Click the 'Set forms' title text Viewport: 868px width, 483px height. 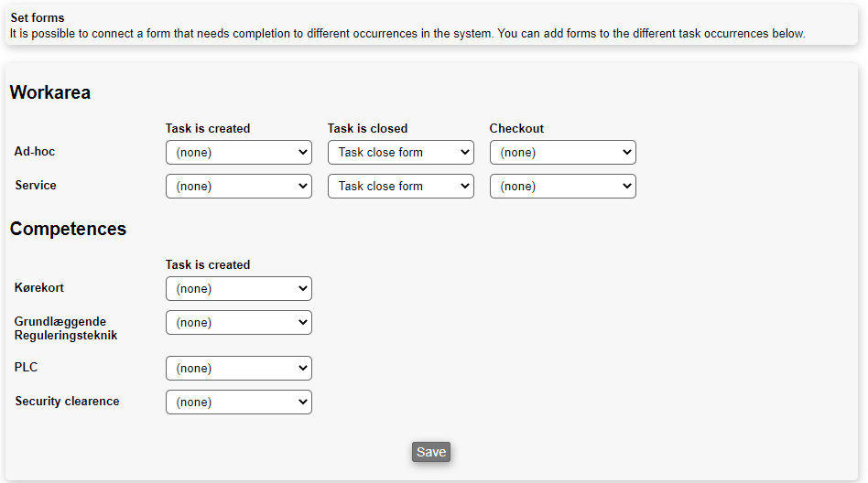point(38,18)
